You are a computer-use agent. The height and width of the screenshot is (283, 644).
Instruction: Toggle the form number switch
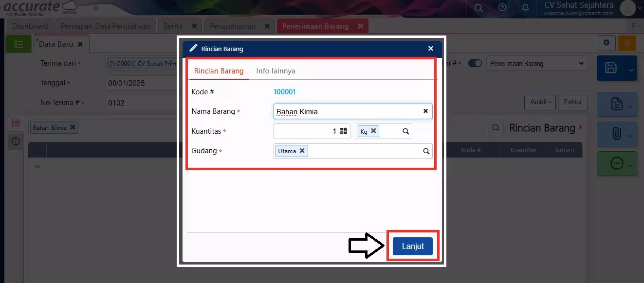coord(475,64)
